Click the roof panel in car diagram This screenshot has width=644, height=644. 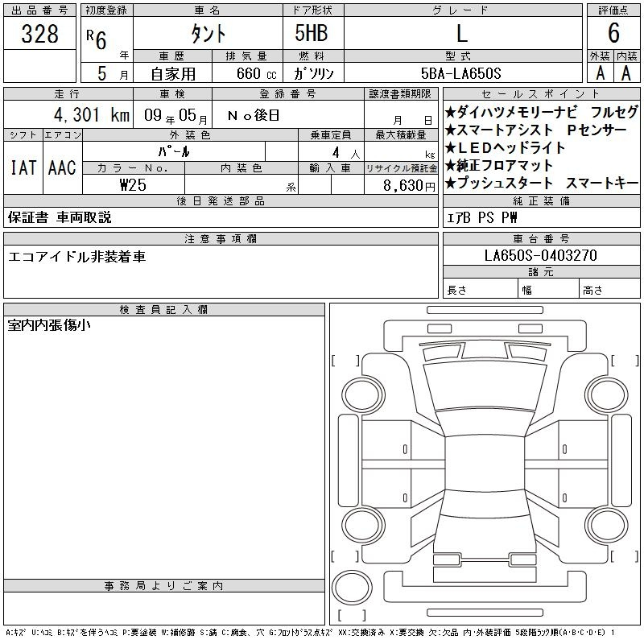click(x=485, y=463)
